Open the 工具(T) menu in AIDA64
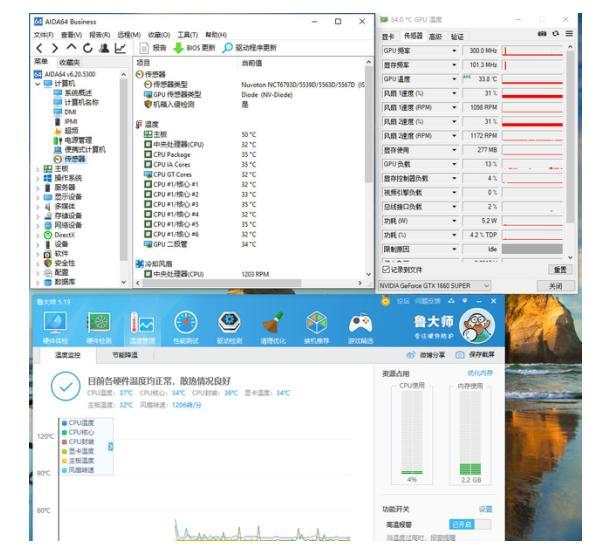 (187, 35)
